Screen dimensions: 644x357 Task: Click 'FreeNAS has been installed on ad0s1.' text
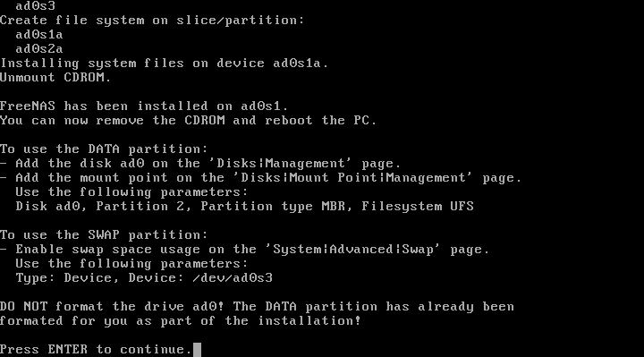click(x=144, y=106)
